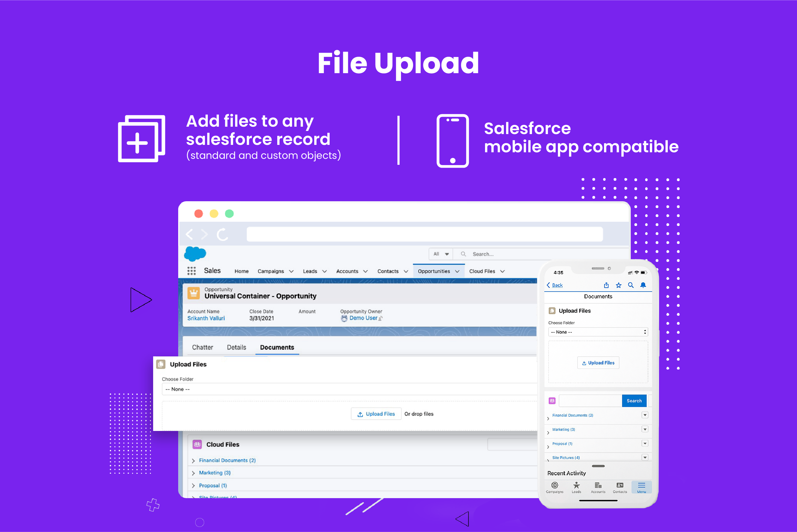Click the Upload Files button in the dialog
The height and width of the screenshot is (532, 797).
[x=376, y=414]
